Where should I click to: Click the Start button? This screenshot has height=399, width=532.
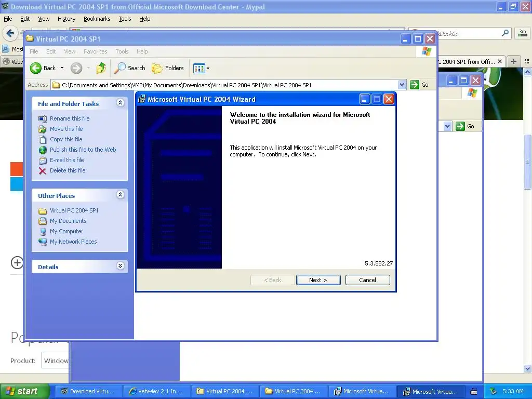click(24, 391)
